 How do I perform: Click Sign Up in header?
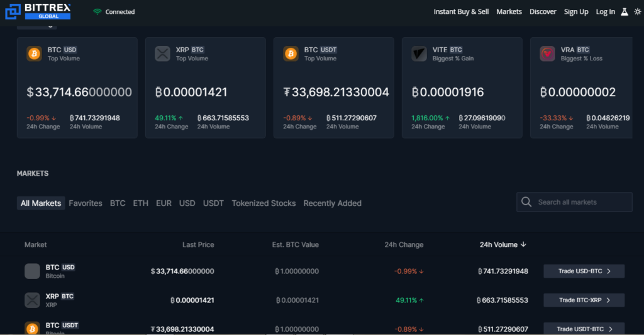click(576, 11)
